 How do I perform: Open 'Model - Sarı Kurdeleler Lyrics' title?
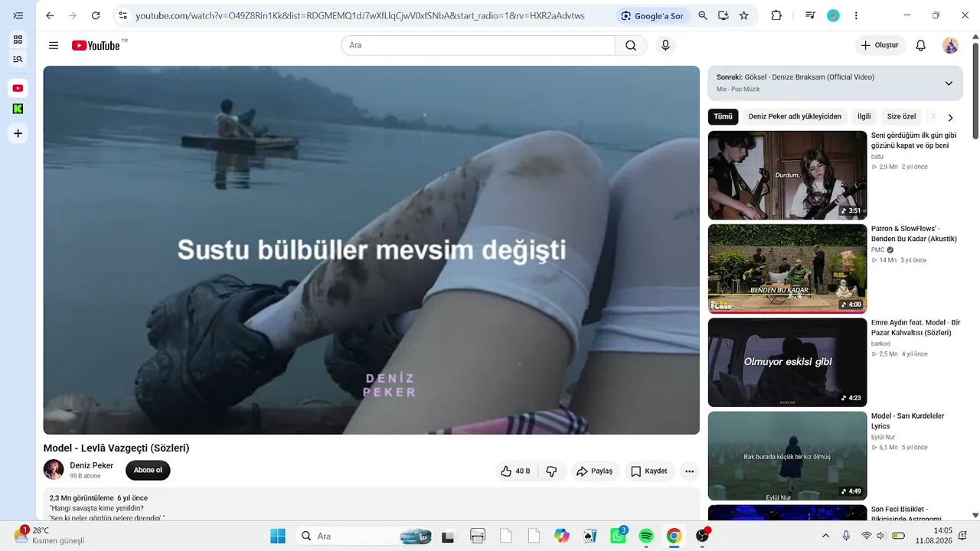coord(908,421)
